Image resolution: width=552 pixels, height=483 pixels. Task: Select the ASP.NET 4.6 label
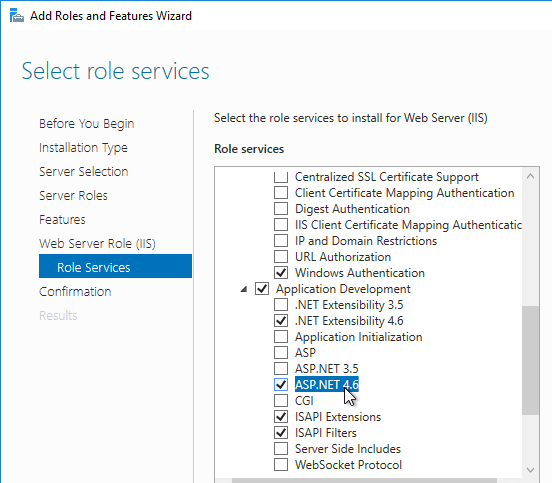point(327,384)
